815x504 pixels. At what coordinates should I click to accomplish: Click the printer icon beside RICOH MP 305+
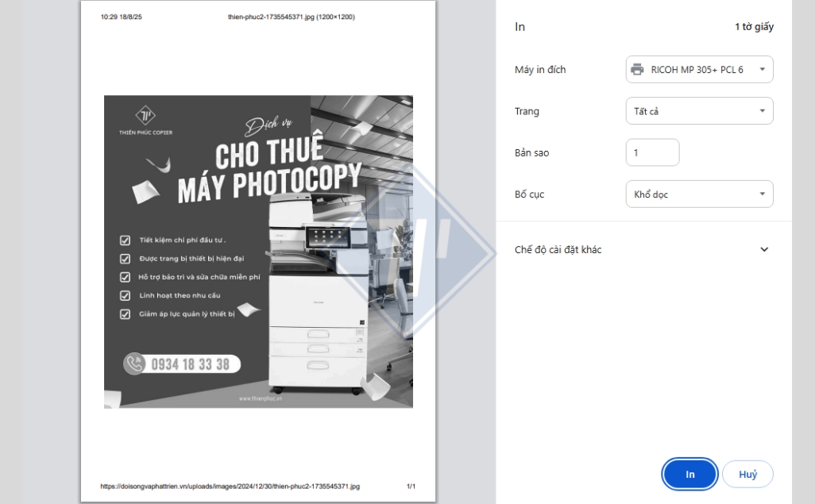637,69
